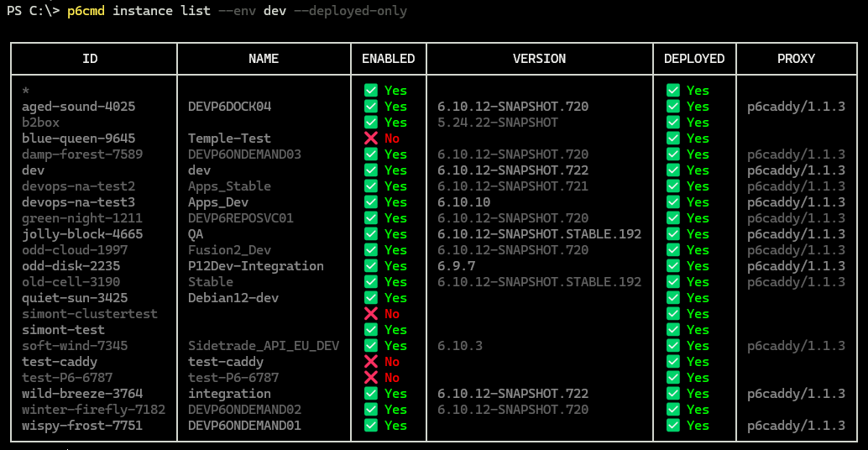868x450 pixels.
Task: Click the jolly-block-4665 ID
Action: point(82,234)
